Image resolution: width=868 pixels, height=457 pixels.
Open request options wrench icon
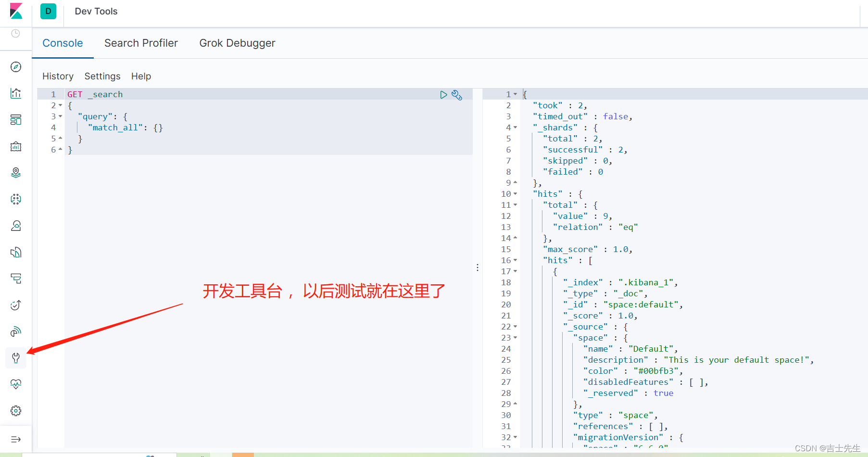(457, 95)
